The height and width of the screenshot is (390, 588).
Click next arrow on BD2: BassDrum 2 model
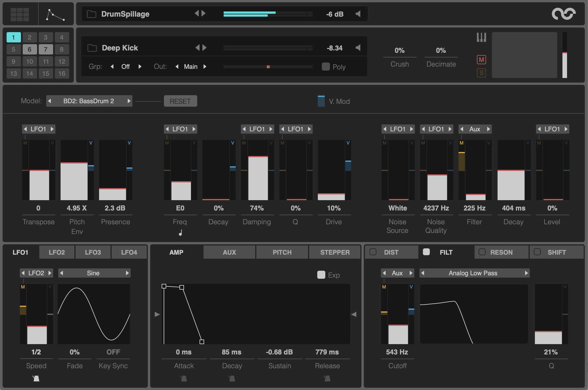pyautogui.click(x=129, y=101)
